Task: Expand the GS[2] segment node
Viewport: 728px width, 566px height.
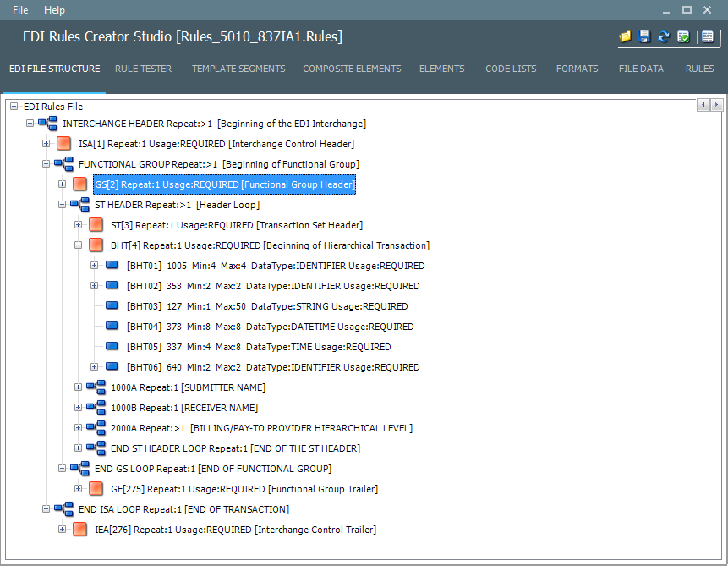Action: click(x=63, y=184)
